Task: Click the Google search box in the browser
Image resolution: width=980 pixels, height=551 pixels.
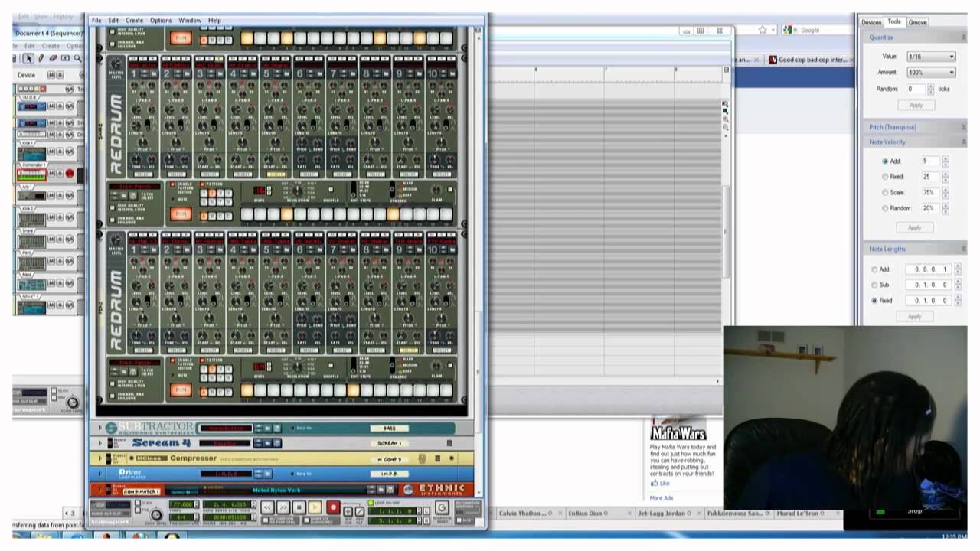Action: (x=823, y=30)
